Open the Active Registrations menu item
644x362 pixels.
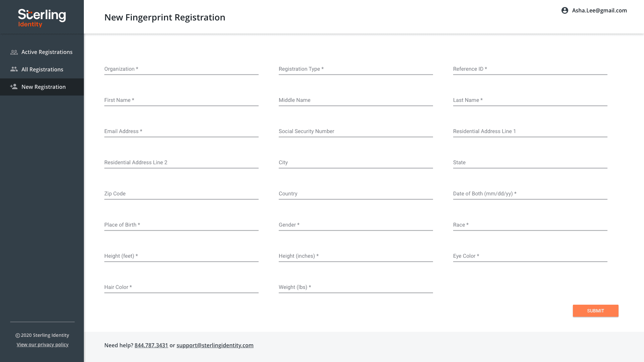47,52
